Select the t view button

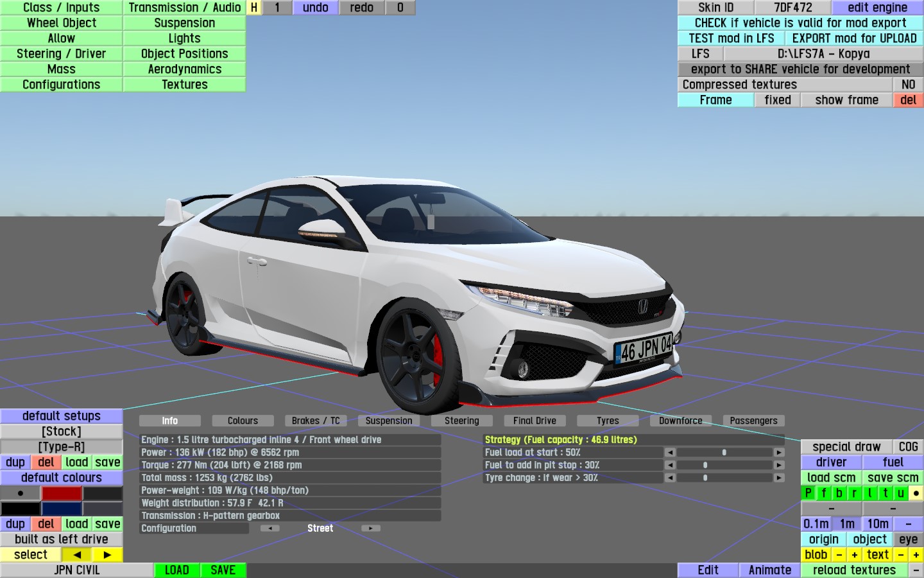point(885,493)
